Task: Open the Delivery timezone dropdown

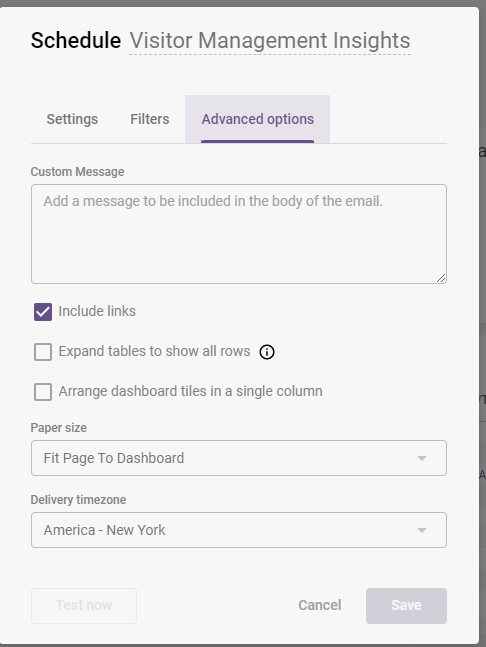Action: (x=239, y=530)
